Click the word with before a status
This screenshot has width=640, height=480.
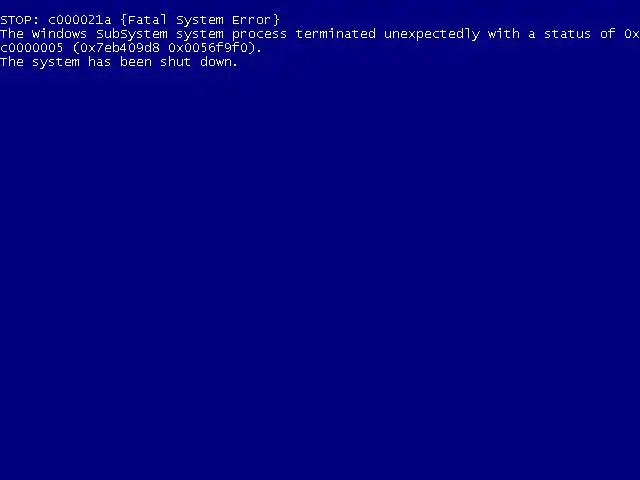504,33
